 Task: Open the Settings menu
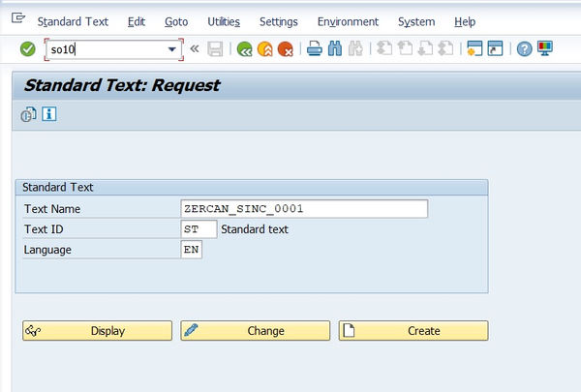[x=279, y=22]
